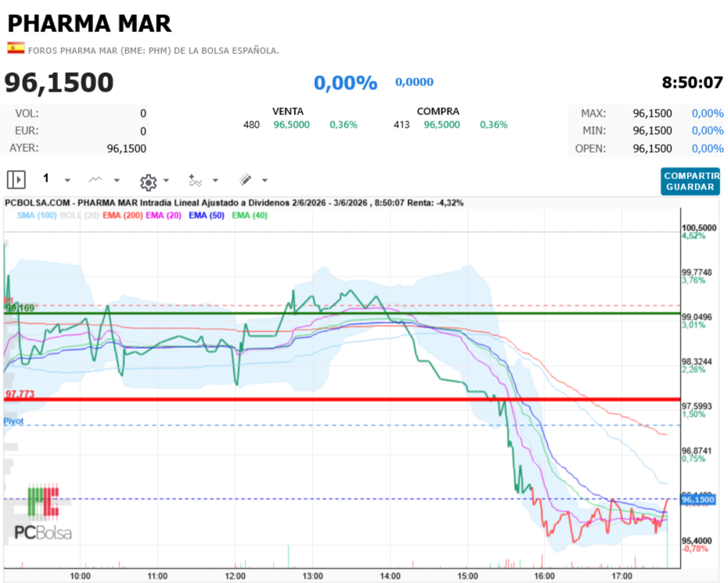Click the 98,3244 price axis label
The height and width of the screenshot is (583, 728).
(697, 362)
